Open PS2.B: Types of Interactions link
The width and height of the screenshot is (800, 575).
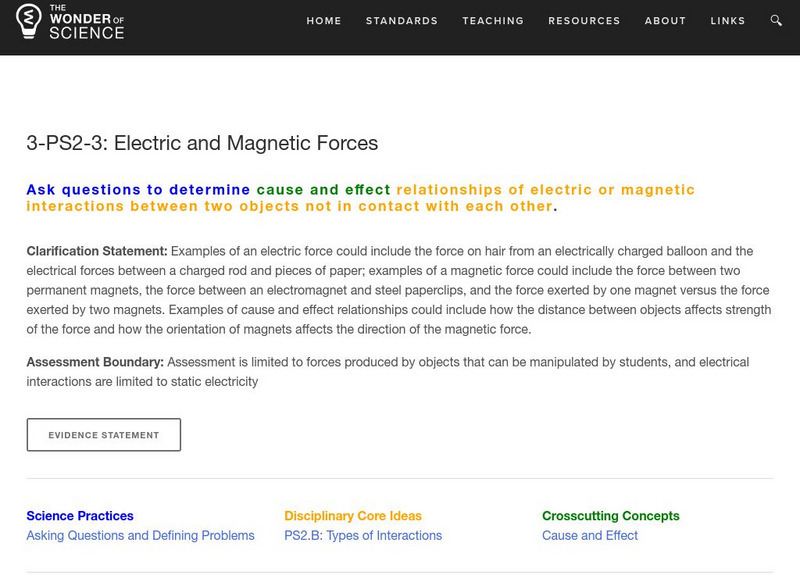363,535
